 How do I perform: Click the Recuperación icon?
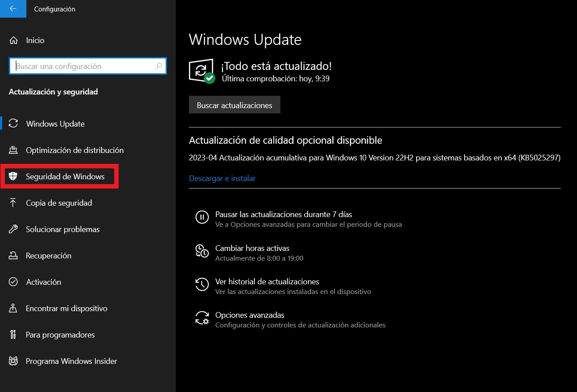point(13,255)
